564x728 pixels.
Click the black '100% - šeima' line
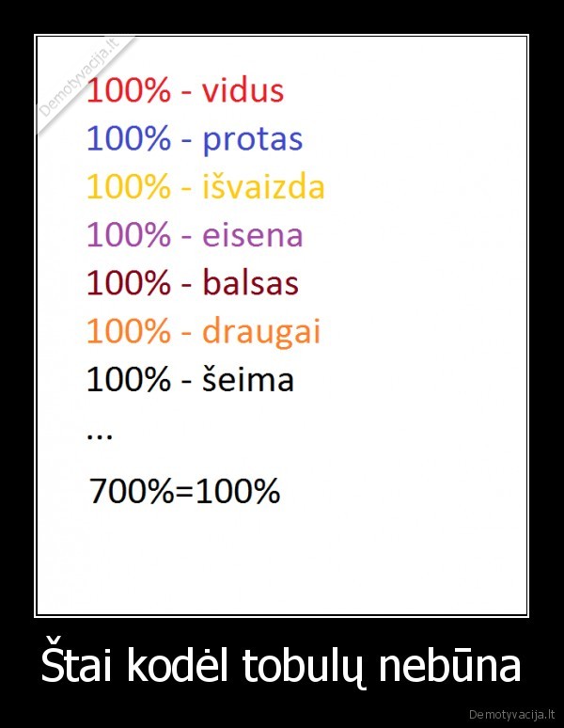pos(190,379)
